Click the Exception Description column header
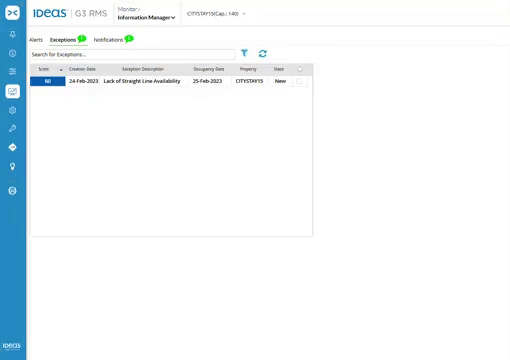The image size is (510, 360). [x=143, y=69]
